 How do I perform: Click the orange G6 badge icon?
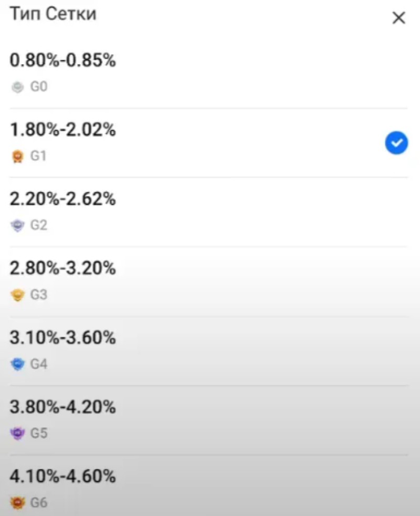click(x=18, y=503)
